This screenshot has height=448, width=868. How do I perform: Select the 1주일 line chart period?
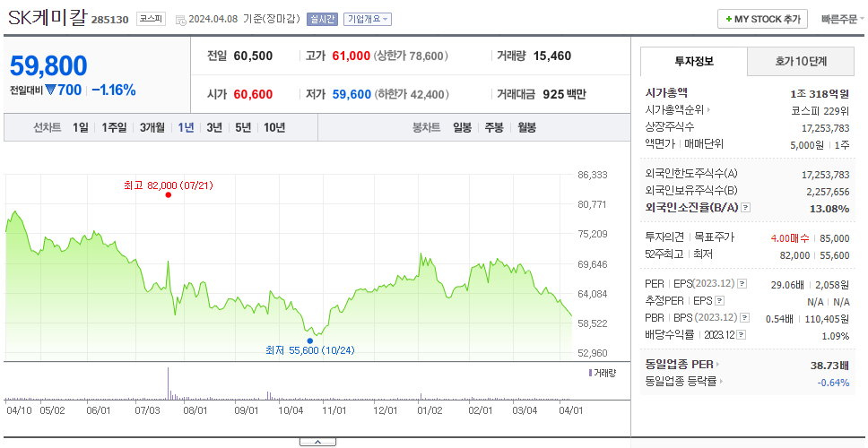(x=114, y=128)
